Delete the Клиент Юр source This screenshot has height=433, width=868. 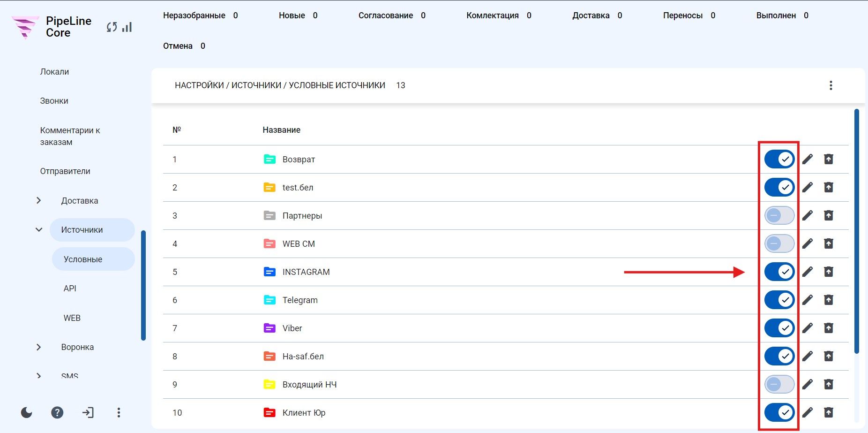tap(829, 413)
